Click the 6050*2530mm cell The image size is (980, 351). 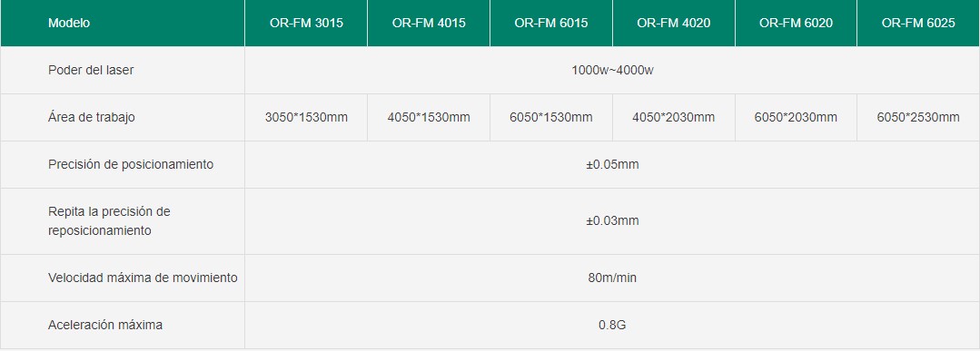pyautogui.click(x=918, y=117)
